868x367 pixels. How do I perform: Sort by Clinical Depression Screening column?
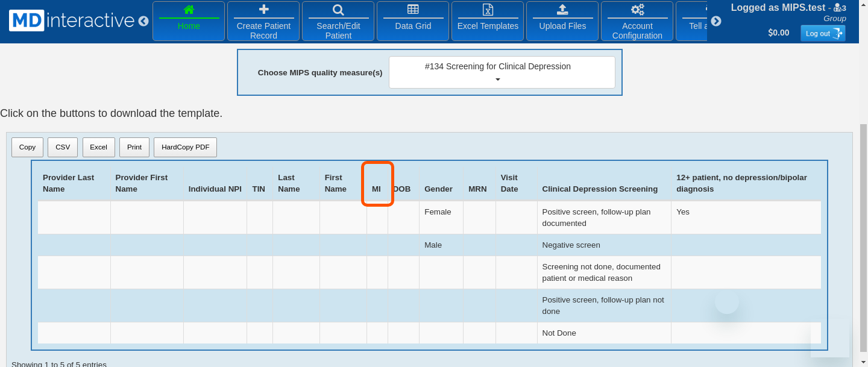599,189
